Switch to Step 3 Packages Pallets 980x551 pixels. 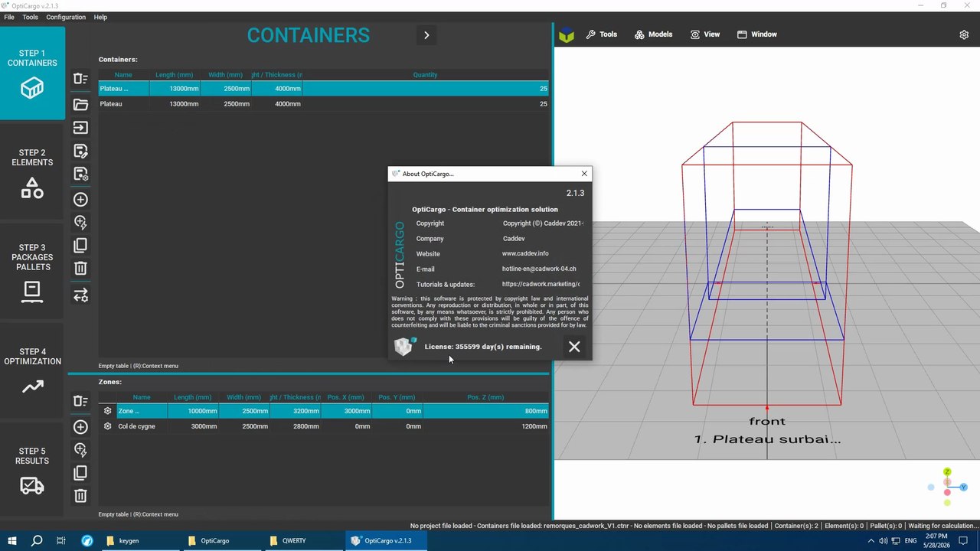coord(32,272)
